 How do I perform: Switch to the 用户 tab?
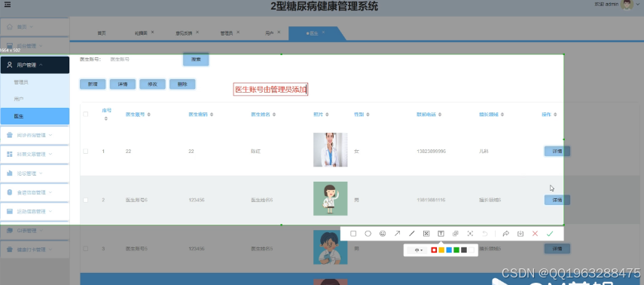270,33
